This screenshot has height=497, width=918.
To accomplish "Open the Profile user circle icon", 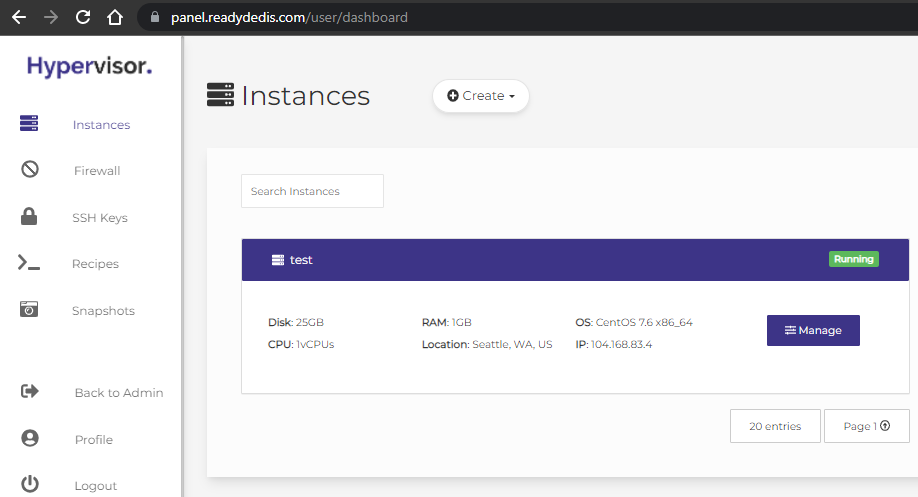I will tap(30, 438).
